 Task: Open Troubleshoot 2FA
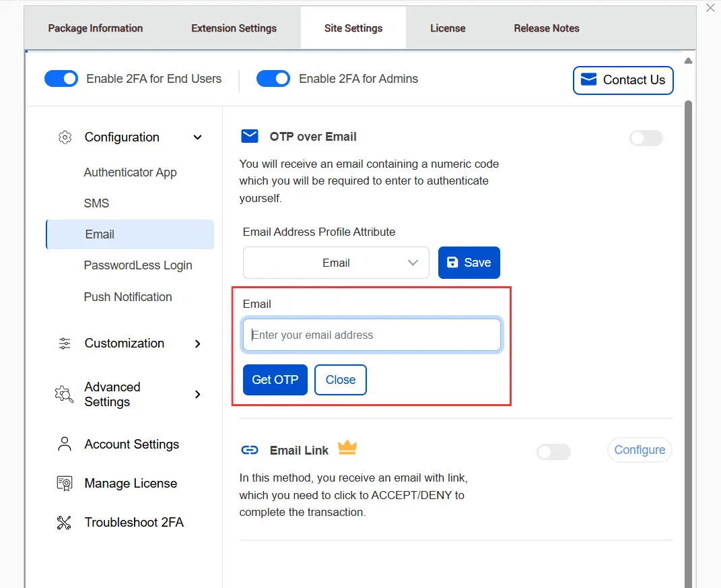point(134,523)
